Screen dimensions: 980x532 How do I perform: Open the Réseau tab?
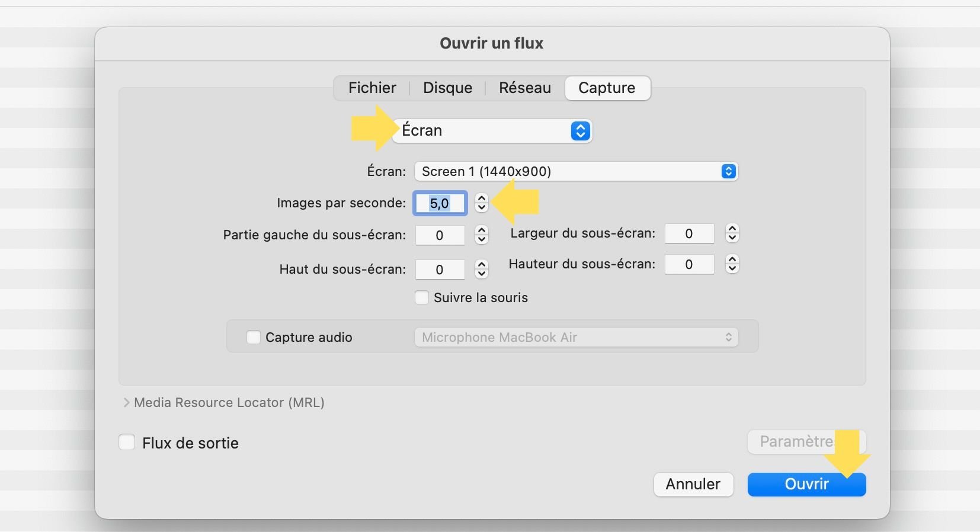click(524, 88)
